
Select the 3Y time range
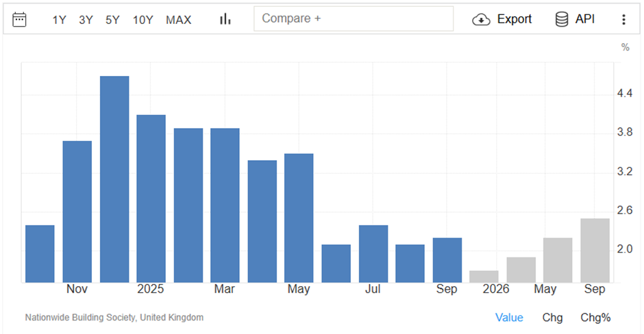pos(86,20)
